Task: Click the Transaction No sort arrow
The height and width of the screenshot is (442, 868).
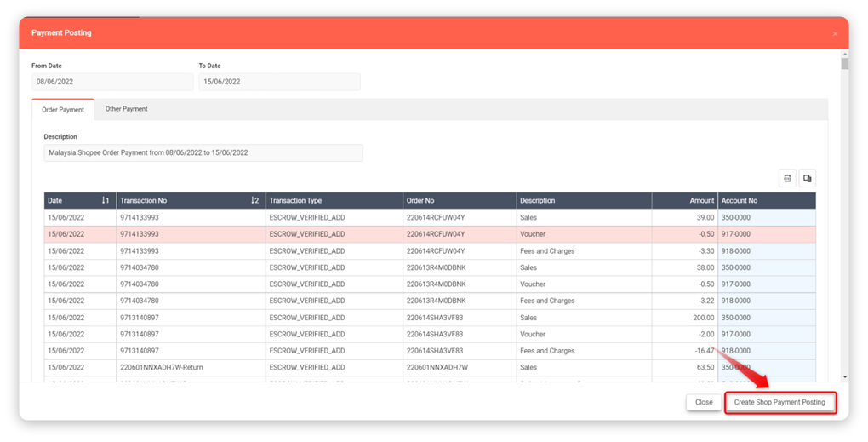Action: point(254,201)
